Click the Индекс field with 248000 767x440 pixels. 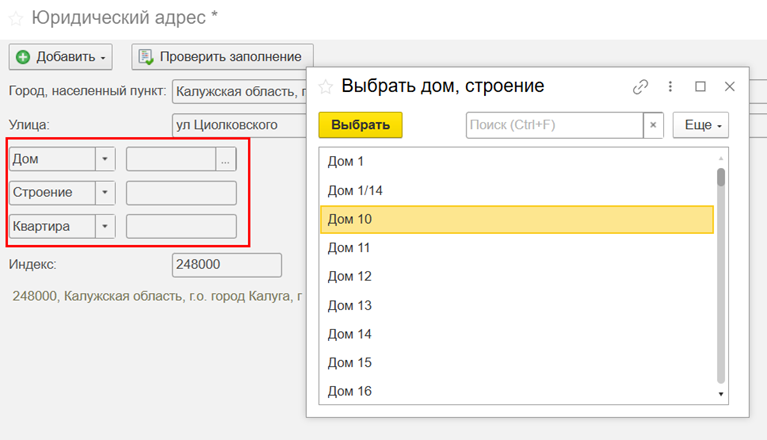pyautogui.click(x=227, y=265)
